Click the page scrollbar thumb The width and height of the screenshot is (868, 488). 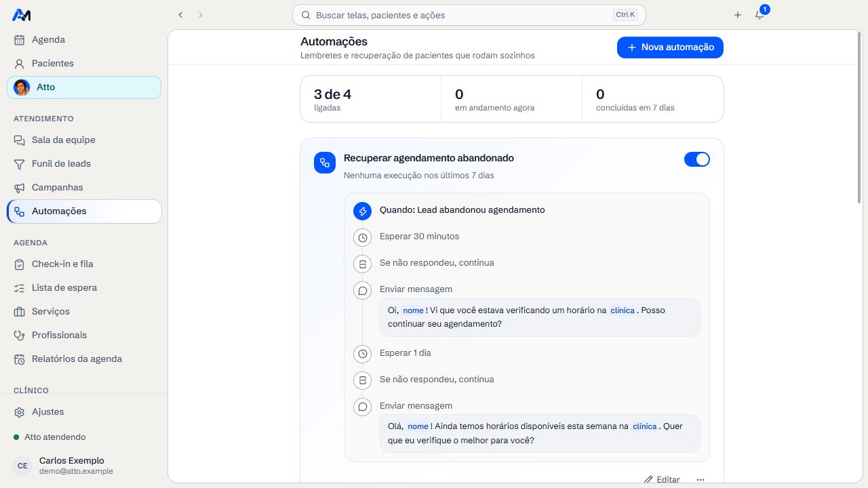(859, 119)
